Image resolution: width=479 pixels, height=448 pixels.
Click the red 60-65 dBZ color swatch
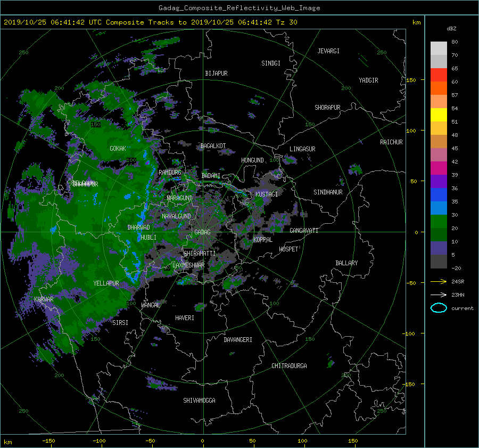click(x=439, y=75)
